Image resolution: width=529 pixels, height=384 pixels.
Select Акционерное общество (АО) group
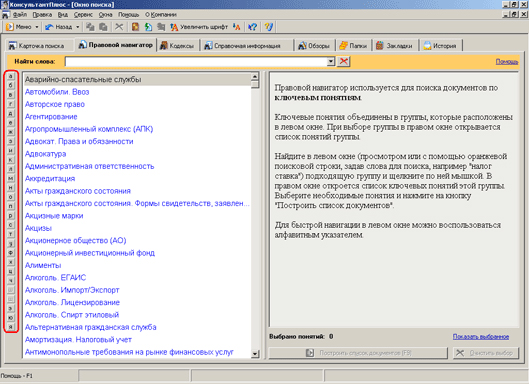[x=76, y=241]
